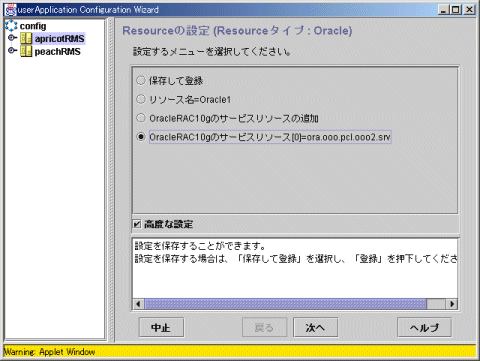Expand the apricotRMS tree node
The width and height of the screenshot is (480, 361).
[12, 38]
